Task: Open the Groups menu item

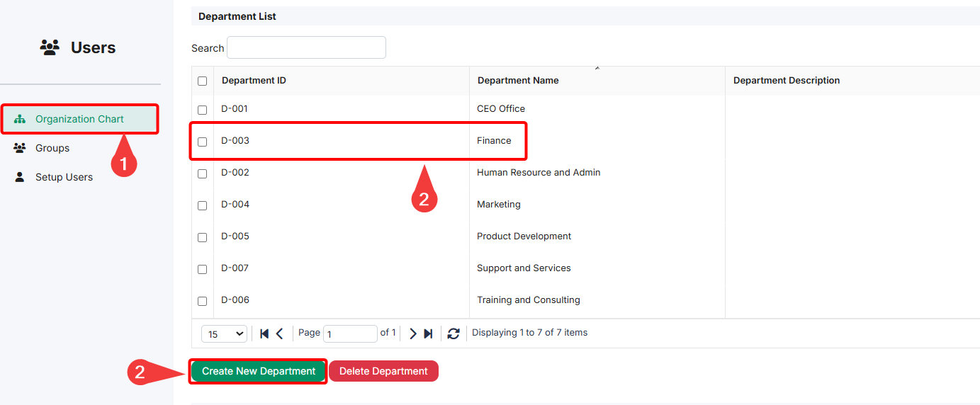Action: tap(52, 148)
